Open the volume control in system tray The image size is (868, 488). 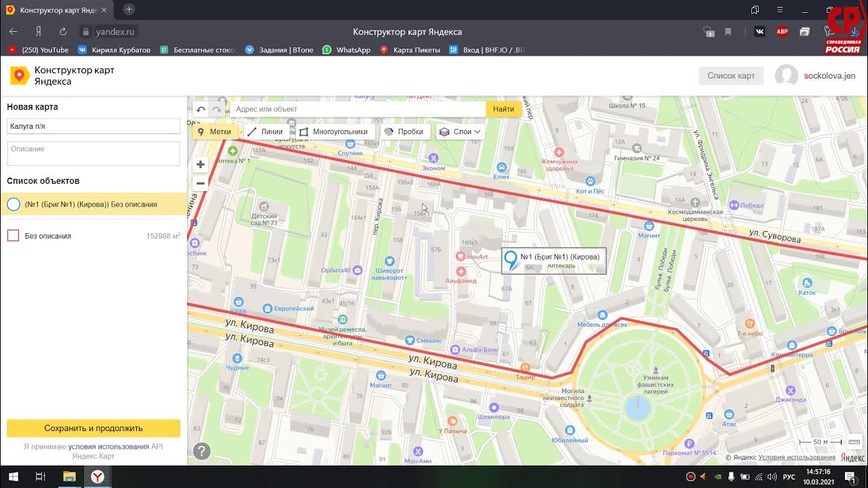[772, 477]
